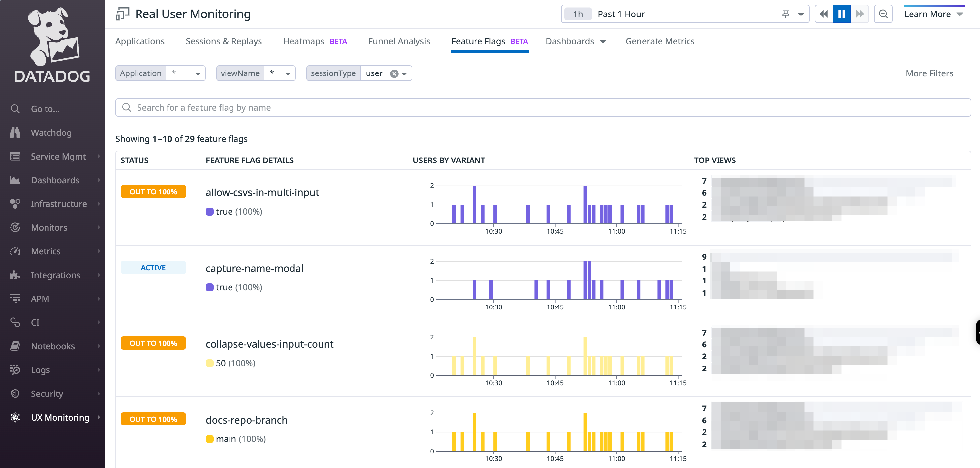Expand the viewName filter dropdown
Viewport: 980px width, 468px height.
[289, 73]
